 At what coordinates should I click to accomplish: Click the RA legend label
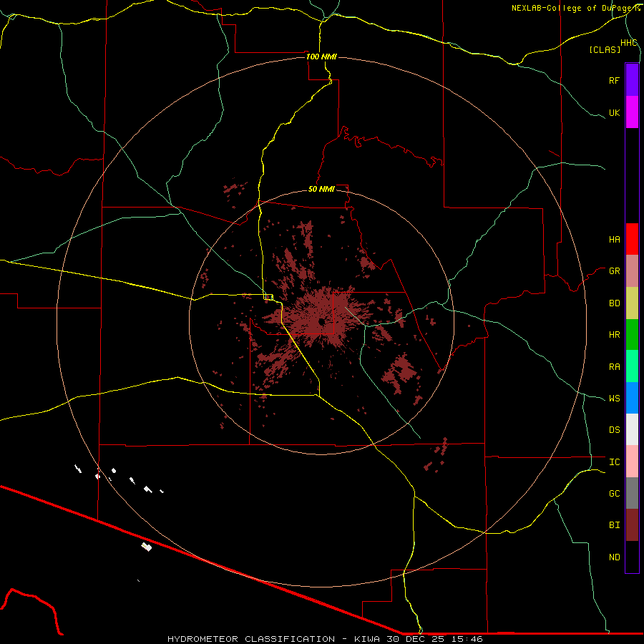[614, 367]
